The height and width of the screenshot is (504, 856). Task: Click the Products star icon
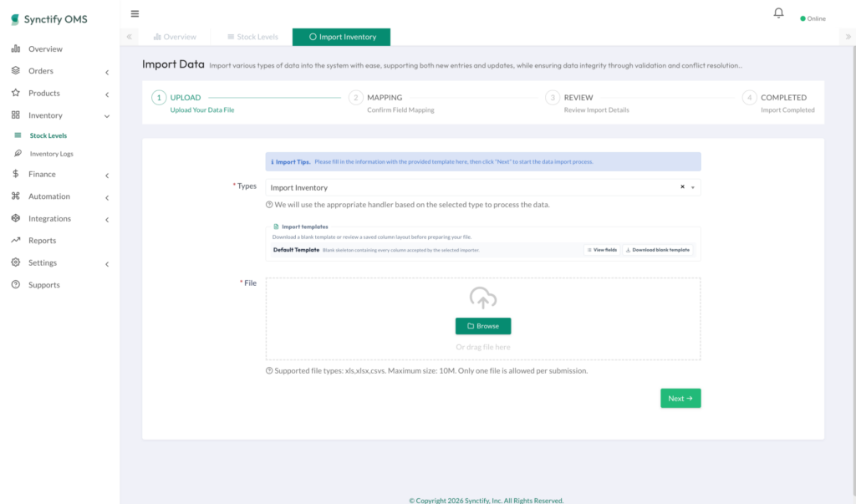click(16, 93)
